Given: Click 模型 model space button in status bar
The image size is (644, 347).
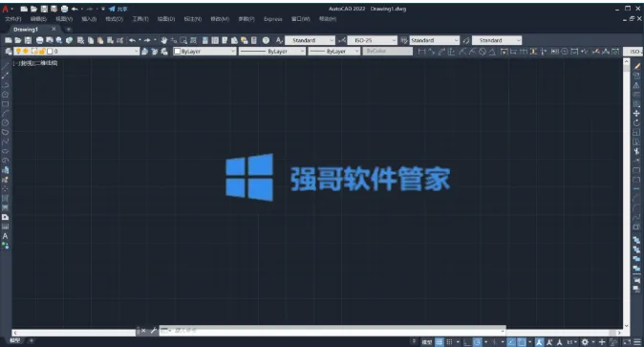Looking at the screenshot, I should 427,342.
